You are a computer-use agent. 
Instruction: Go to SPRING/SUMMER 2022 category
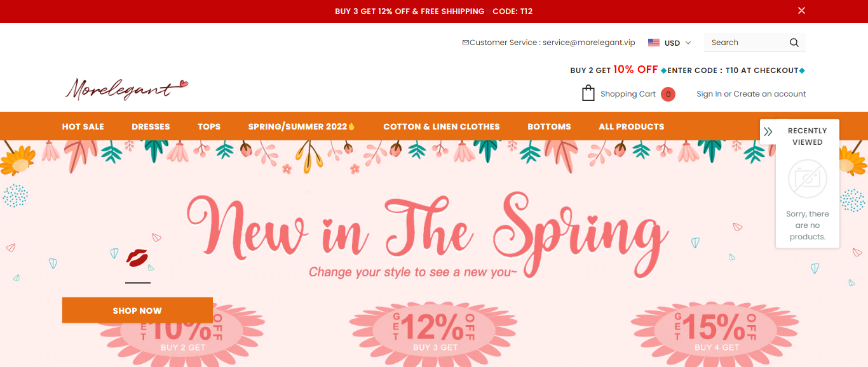click(301, 126)
